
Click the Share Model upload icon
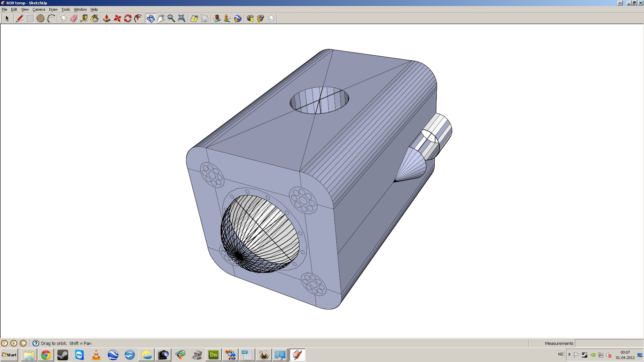coord(261,18)
